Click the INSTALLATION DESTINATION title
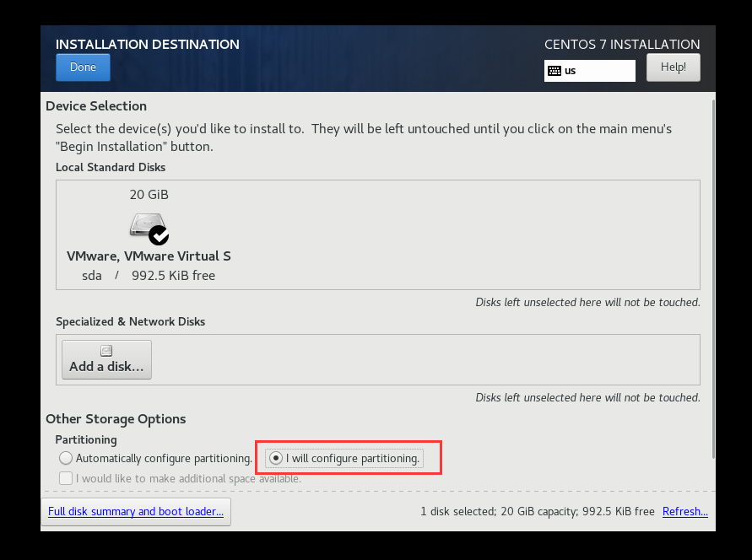This screenshot has width=752, height=560. point(147,45)
